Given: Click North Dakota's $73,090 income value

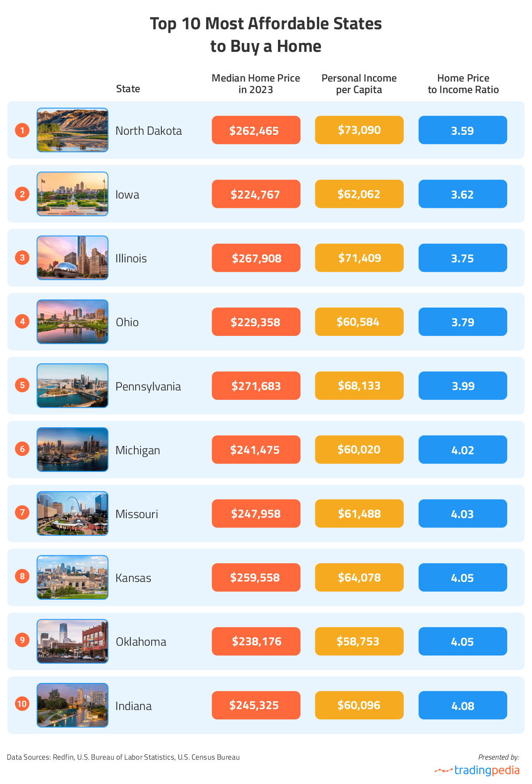Looking at the screenshot, I should (359, 130).
